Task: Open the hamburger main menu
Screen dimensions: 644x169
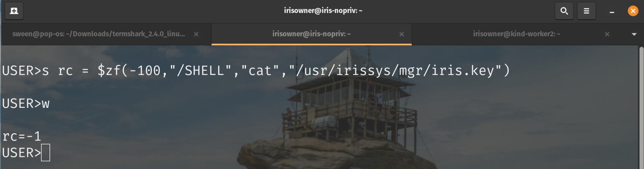Action: 586,11
